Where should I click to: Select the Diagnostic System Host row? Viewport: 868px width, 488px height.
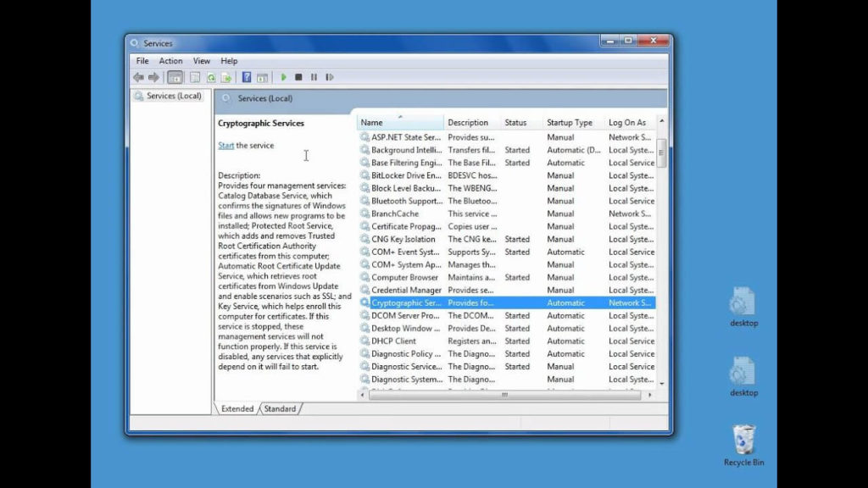click(x=507, y=379)
